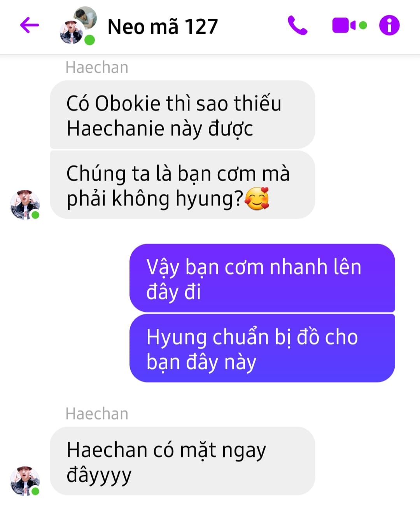The height and width of the screenshot is (511, 420).
Task: Tap the lower Haechan sender label
Action: (x=97, y=414)
